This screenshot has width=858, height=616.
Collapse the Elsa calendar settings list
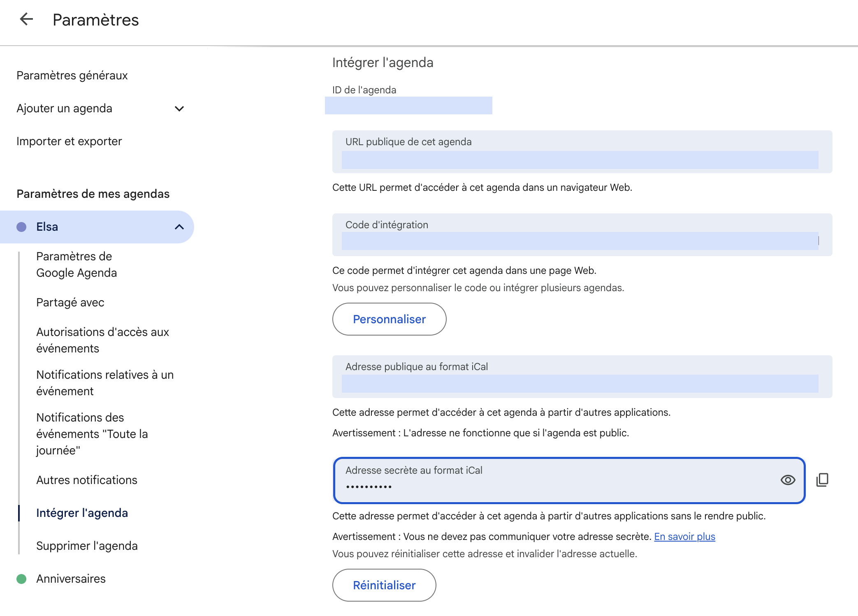click(x=179, y=227)
